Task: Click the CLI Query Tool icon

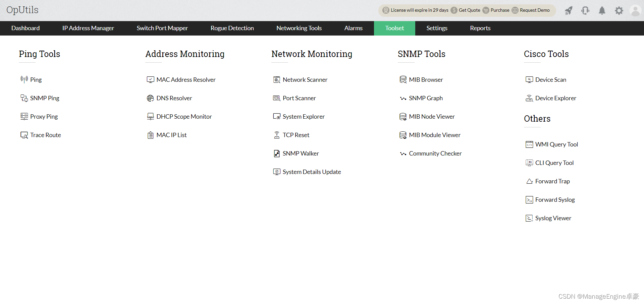Action: click(x=529, y=163)
